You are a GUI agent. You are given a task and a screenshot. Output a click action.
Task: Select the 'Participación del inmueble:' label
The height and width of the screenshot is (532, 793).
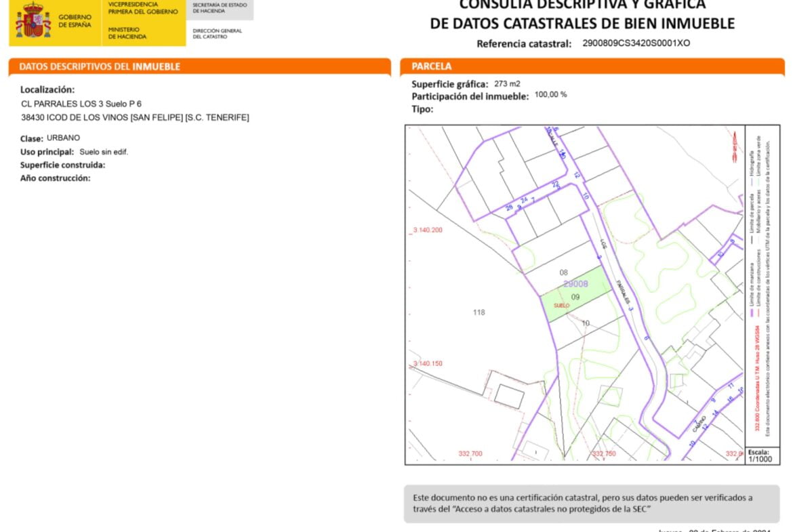tap(470, 96)
